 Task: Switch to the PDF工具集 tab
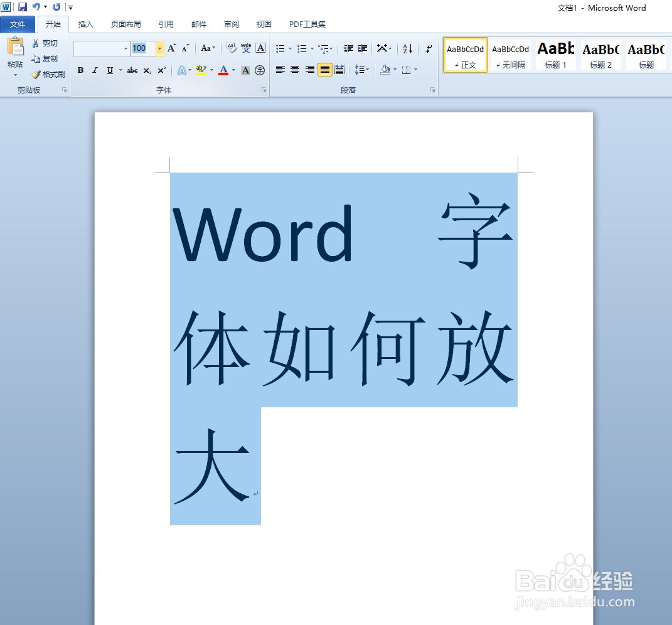pyautogui.click(x=307, y=24)
